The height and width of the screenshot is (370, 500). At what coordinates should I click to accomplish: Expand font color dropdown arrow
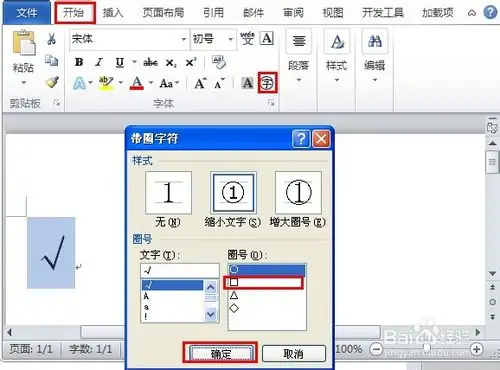pyautogui.click(x=151, y=83)
